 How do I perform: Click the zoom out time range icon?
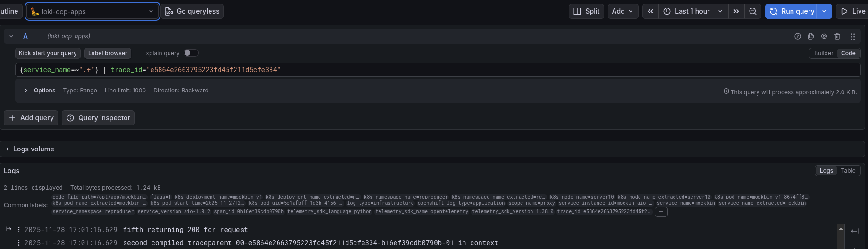coord(753,11)
